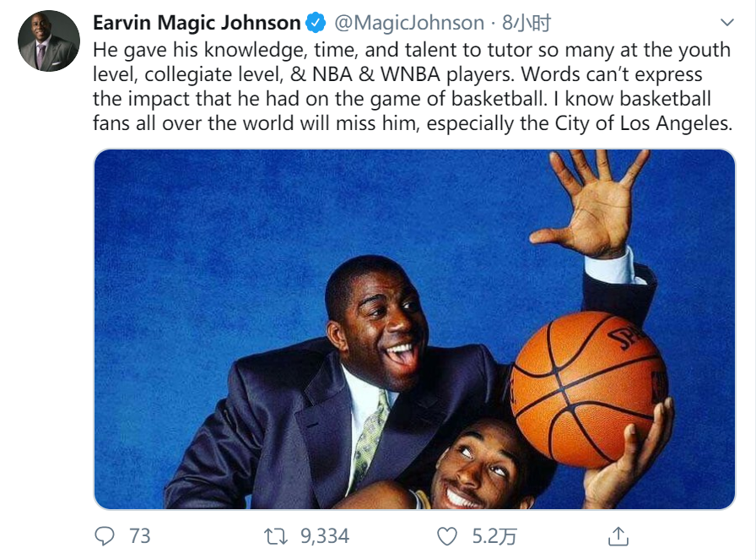Screen dimensions: 756x559
Task: Click the reply count 73
Action: [x=139, y=536]
